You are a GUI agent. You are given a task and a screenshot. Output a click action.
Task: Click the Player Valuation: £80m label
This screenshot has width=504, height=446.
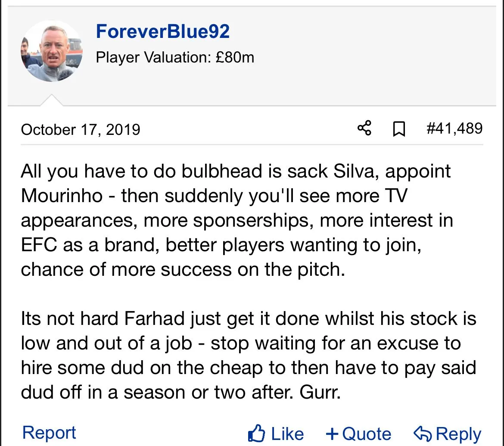[x=175, y=57]
